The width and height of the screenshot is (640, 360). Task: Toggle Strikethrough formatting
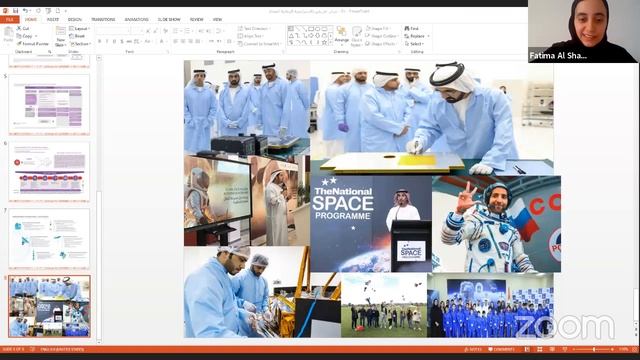pyautogui.click(x=129, y=41)
